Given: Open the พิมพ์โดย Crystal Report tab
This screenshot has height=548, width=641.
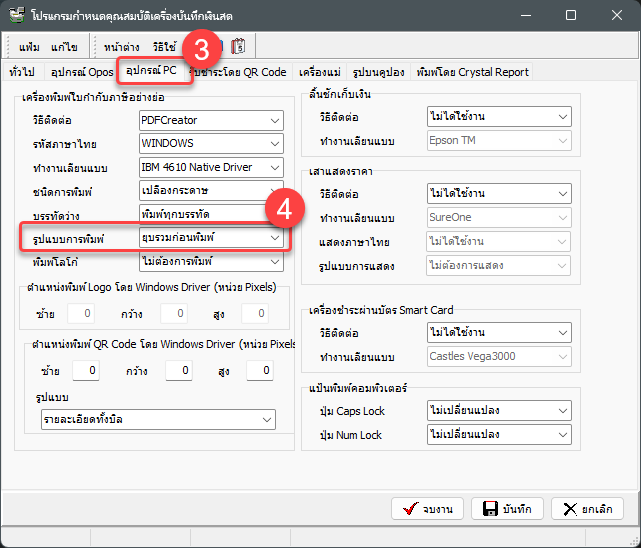Looking at the screenshot, I should point(473,72).
